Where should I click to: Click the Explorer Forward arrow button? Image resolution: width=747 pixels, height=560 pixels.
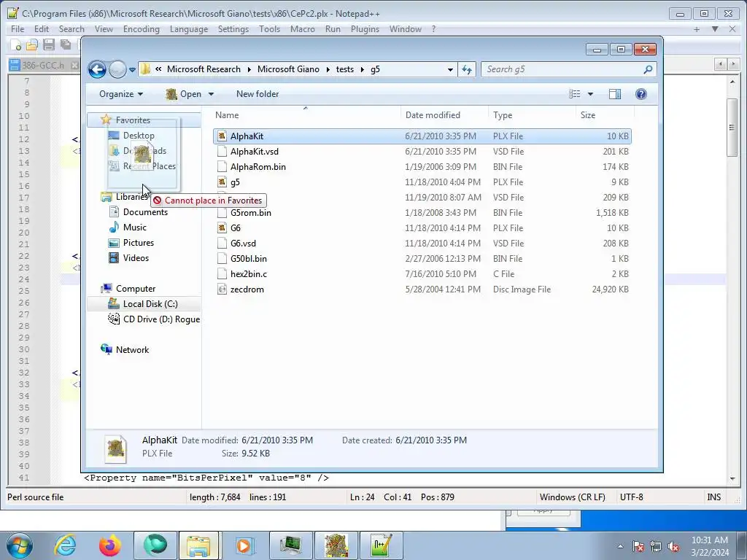(117, 69)
